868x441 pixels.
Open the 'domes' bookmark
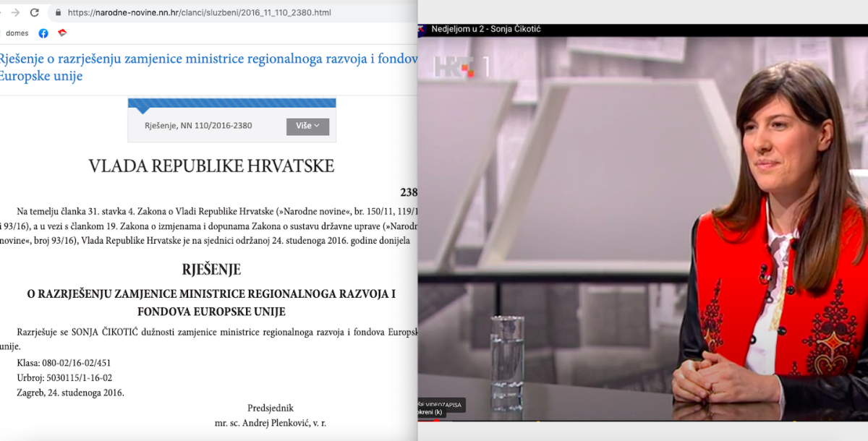16,33
